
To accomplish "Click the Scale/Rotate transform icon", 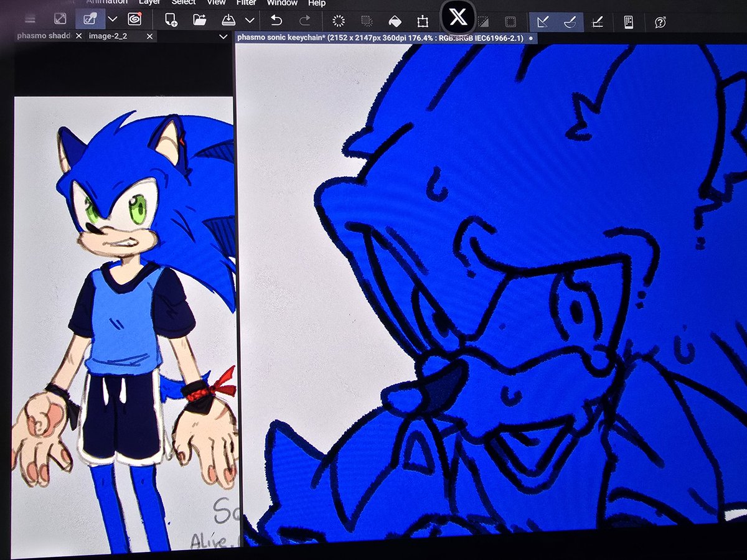I will [x=423, y=22].
